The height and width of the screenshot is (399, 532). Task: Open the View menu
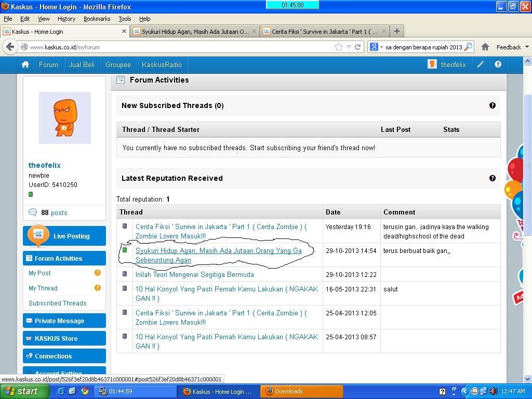(x=44, y=19)
